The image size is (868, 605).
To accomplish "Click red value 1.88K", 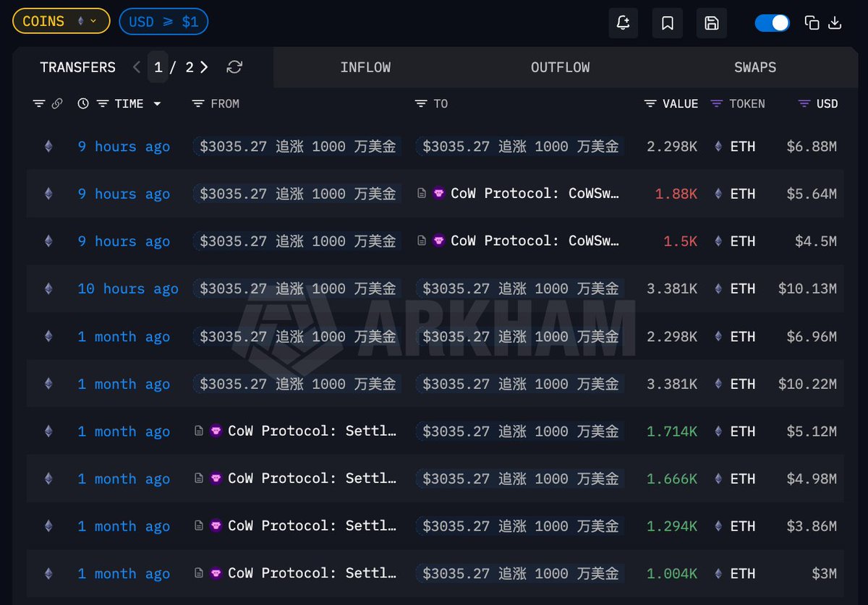I will [x=676, y=194].
